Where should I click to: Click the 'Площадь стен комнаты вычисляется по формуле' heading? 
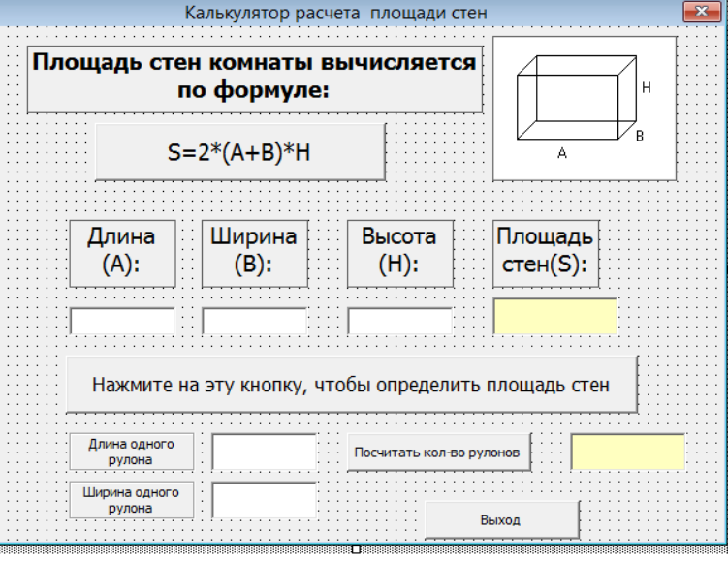tap(255, 79)
